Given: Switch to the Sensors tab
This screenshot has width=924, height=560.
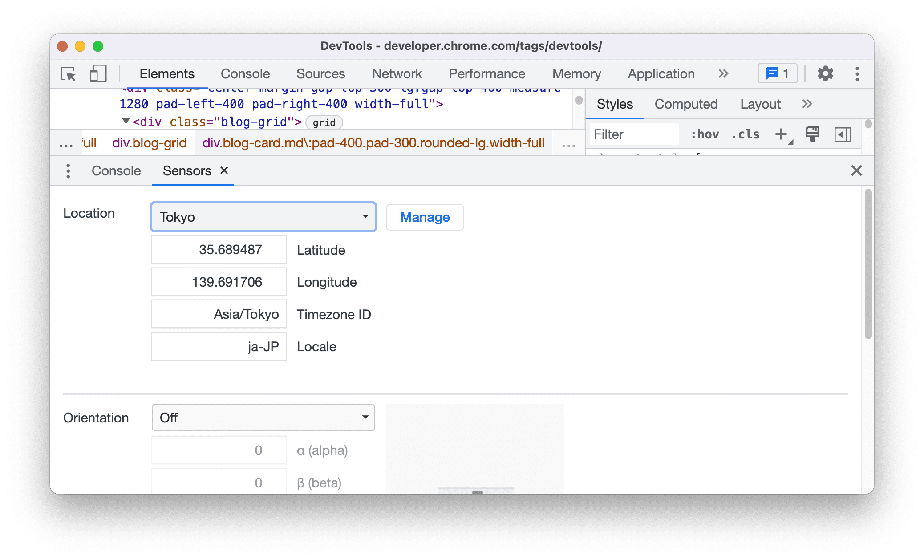Looking at the screenshot, I should click(x=187, y=170).
